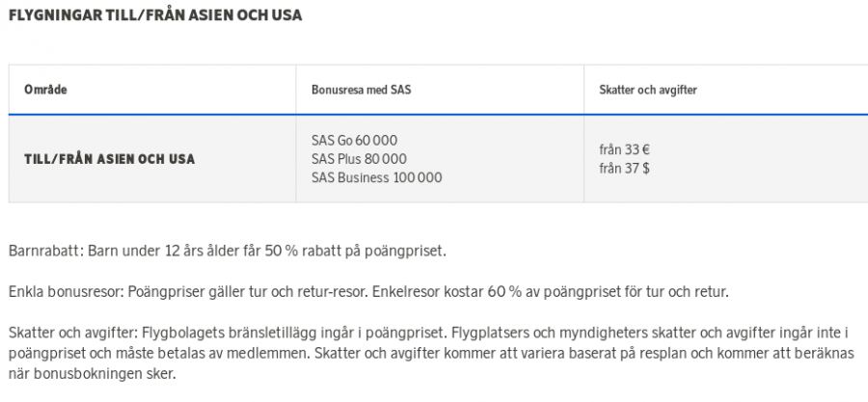Click the från 33 € fee text
Screen dimensions: 868x402
point(624,149)
